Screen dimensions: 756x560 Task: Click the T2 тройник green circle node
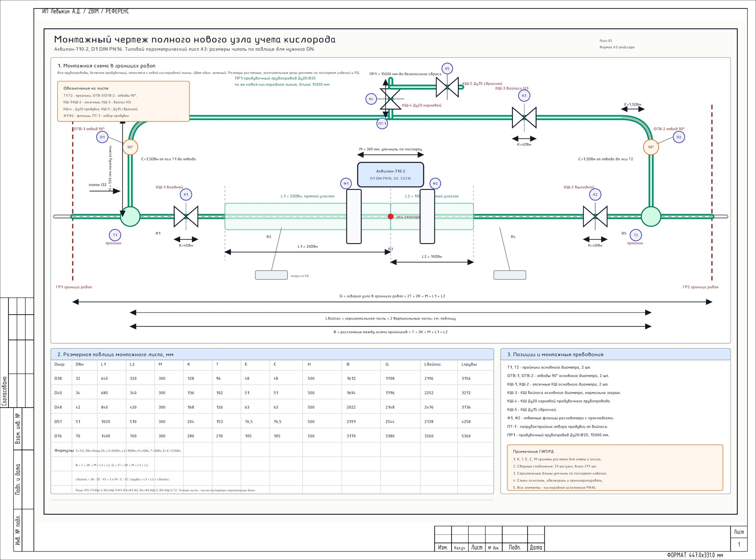coord(651,217)
